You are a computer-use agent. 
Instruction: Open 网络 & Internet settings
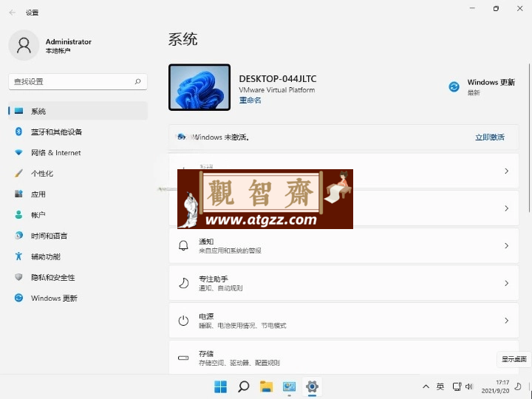pyautogui.click(x=78, y=153)
